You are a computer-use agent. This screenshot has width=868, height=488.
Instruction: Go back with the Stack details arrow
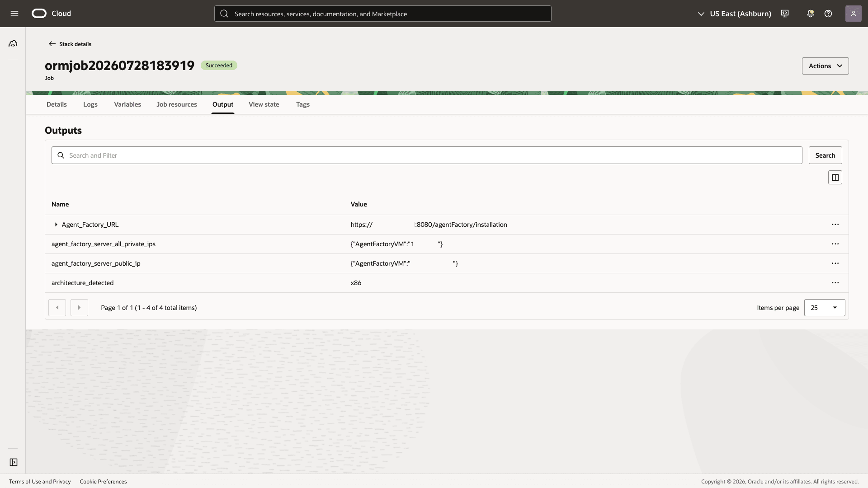(x=52, y=44)
